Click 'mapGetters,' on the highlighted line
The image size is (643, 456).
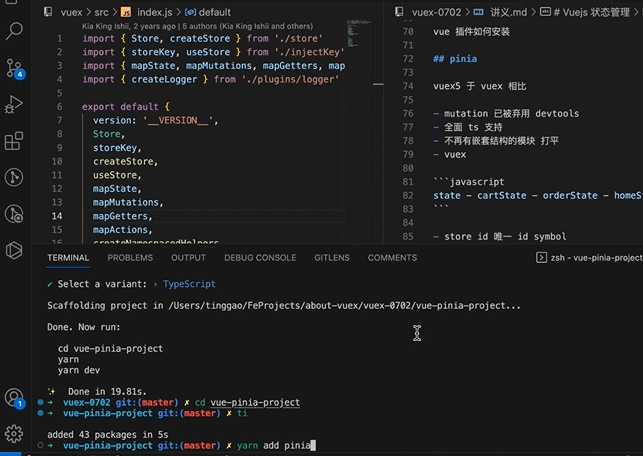click(x=123, y=216)
